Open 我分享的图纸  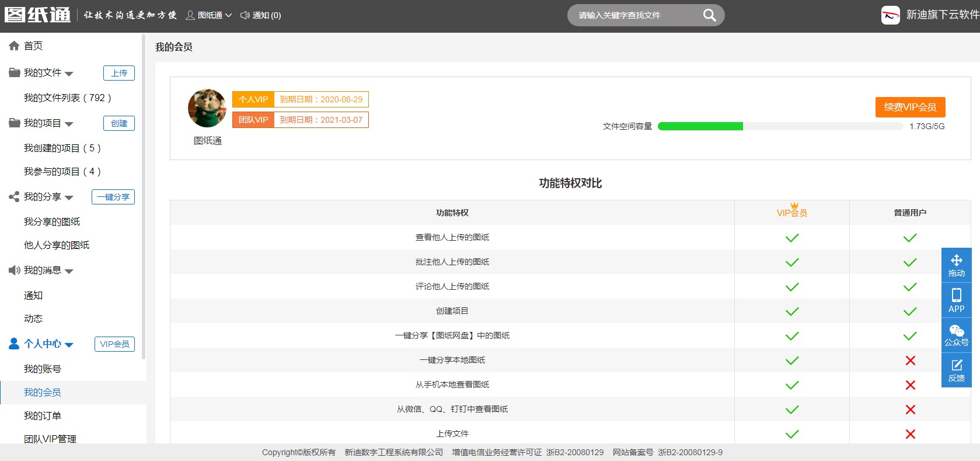click(x=52, y=221)
